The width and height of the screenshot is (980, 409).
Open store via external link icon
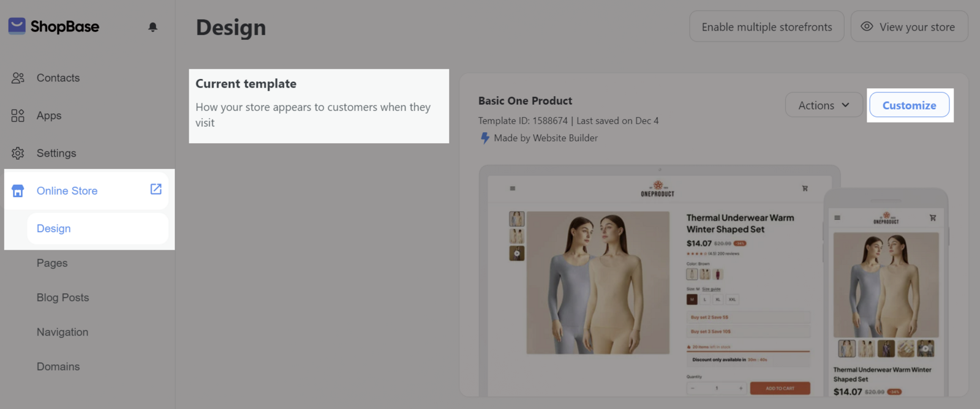(x=156, y=189)
